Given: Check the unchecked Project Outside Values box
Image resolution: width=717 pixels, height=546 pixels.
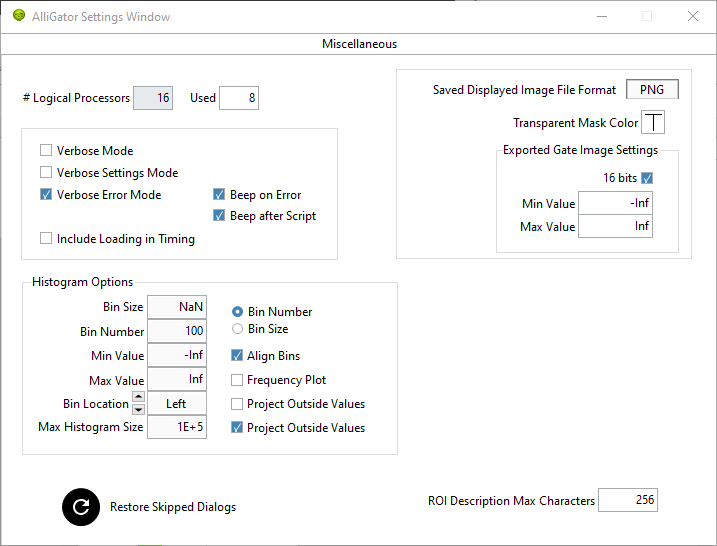Looking at the screenshot, I should pyautogui.click(x=237, y=404).
